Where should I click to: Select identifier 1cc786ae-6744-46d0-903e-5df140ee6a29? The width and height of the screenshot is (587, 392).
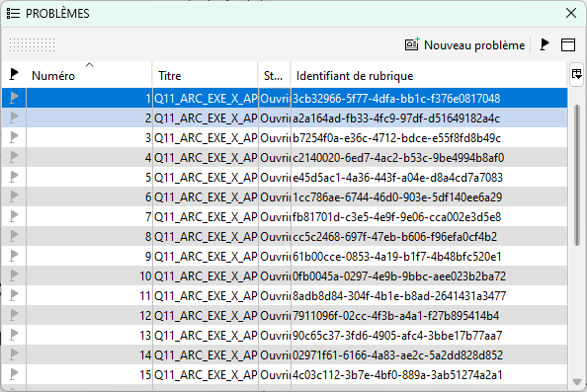(x=397, y=197)
